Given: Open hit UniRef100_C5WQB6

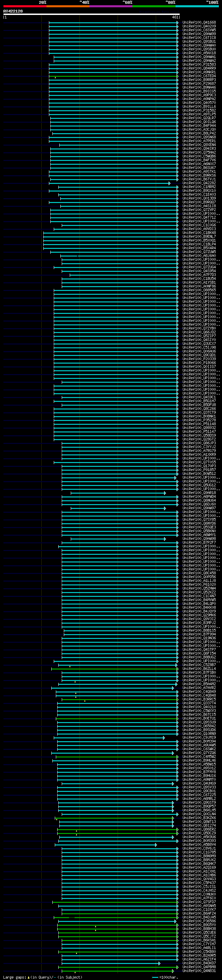Looking at the screenshot, I should [199, 156].
